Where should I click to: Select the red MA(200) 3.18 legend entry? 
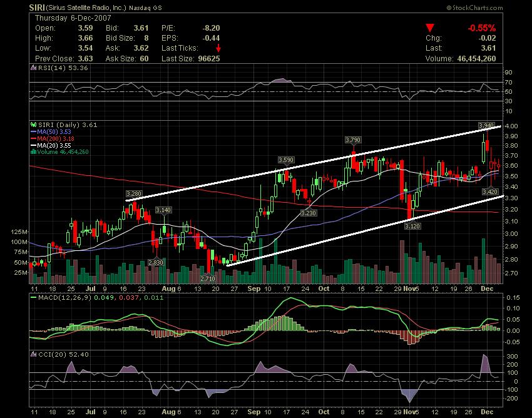coord(52,138)
